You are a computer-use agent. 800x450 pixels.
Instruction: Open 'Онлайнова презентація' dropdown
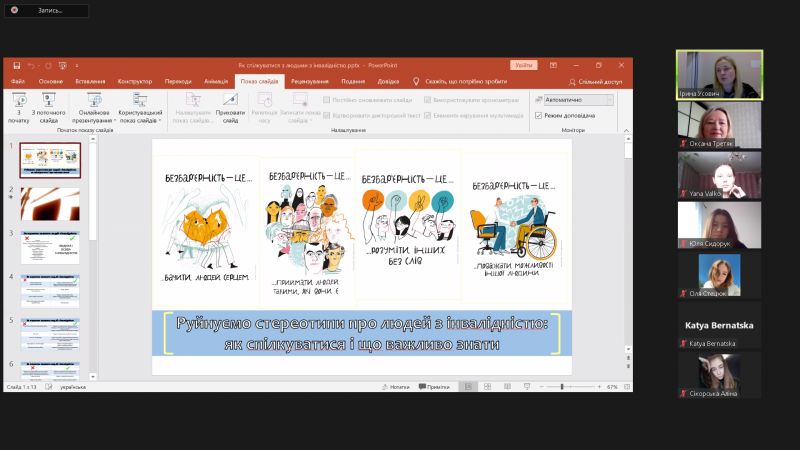[x=95, y=104]
